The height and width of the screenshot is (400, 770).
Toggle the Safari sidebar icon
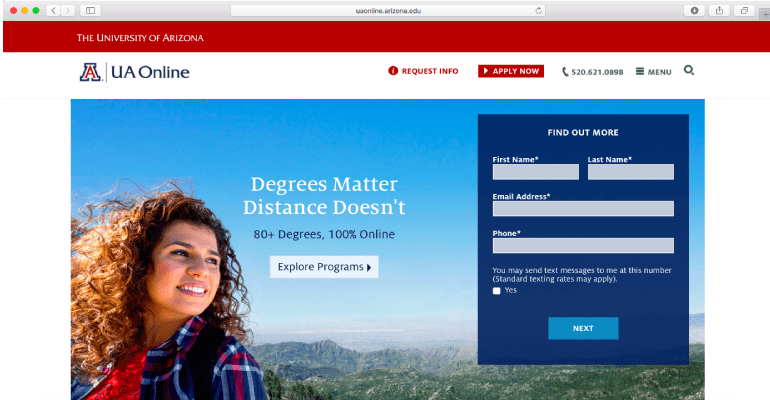(90, 10)
